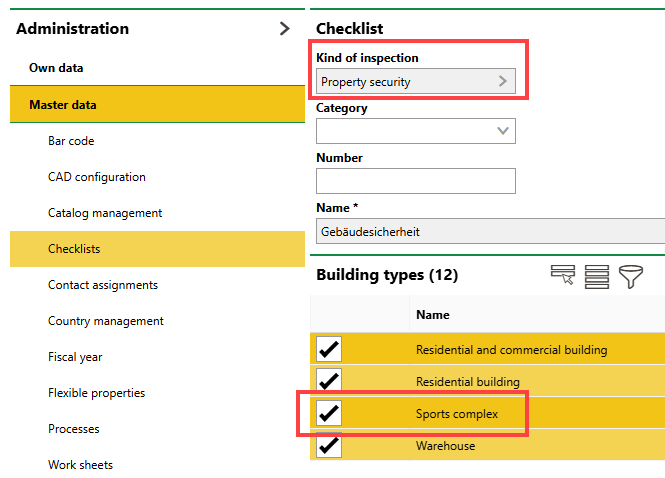The width and height of the screenshot is (665, 478).
Task: Untick the Warehouse checkbox
Action: click(329, 445)
